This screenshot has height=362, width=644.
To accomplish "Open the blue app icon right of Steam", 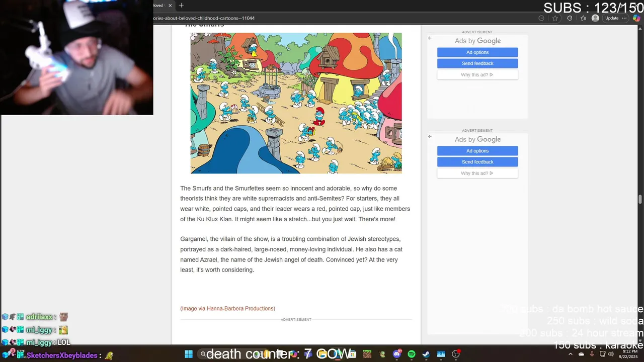I will click(x=441, y=354).
